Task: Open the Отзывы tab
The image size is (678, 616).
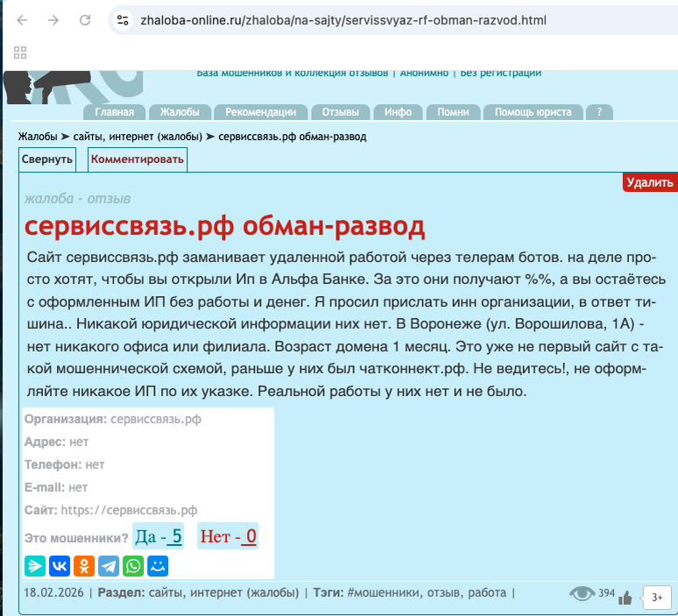Action: [x=340, y=112]
